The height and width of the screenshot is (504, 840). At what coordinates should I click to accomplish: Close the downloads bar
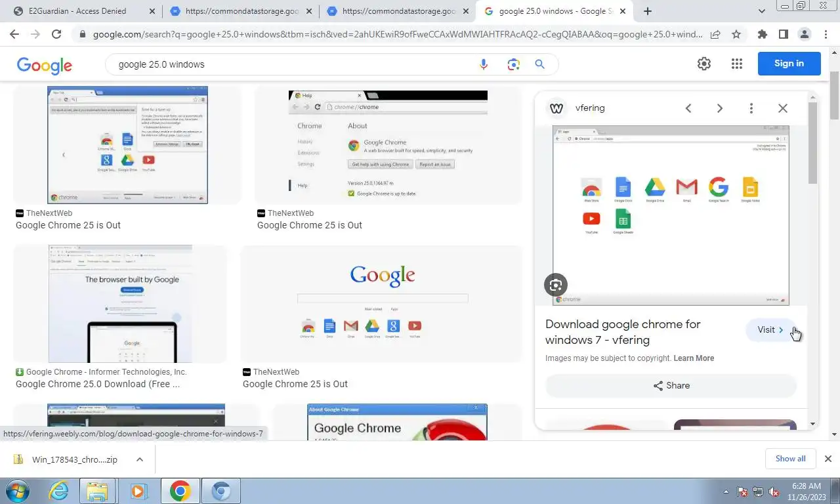pyautogui.click(x=828, y=459)
